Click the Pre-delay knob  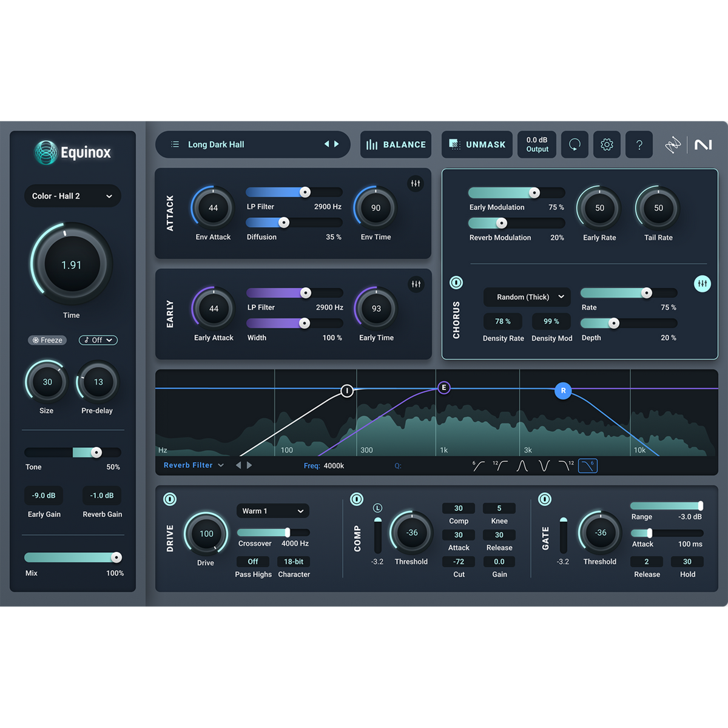[98, 382]
